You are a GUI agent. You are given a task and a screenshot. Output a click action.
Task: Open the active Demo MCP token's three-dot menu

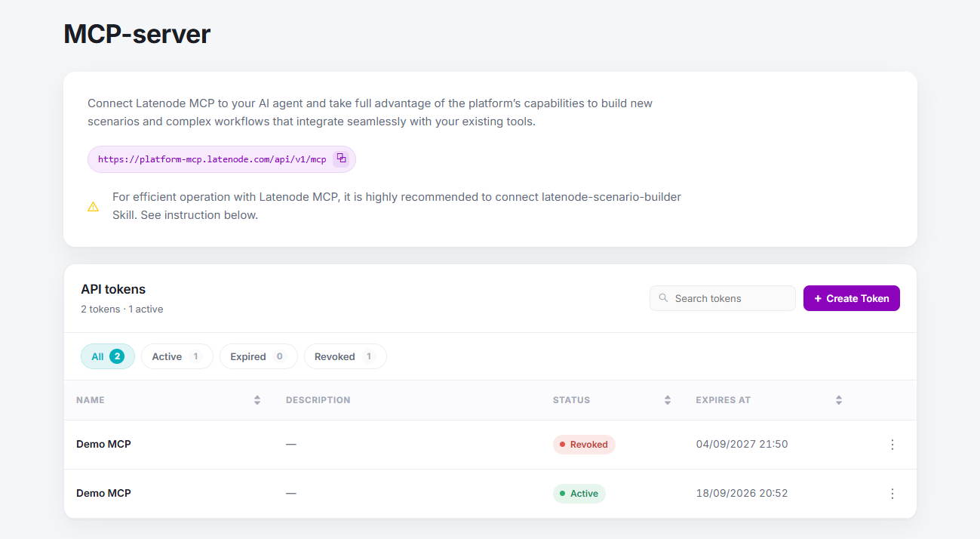coord(892,494)
